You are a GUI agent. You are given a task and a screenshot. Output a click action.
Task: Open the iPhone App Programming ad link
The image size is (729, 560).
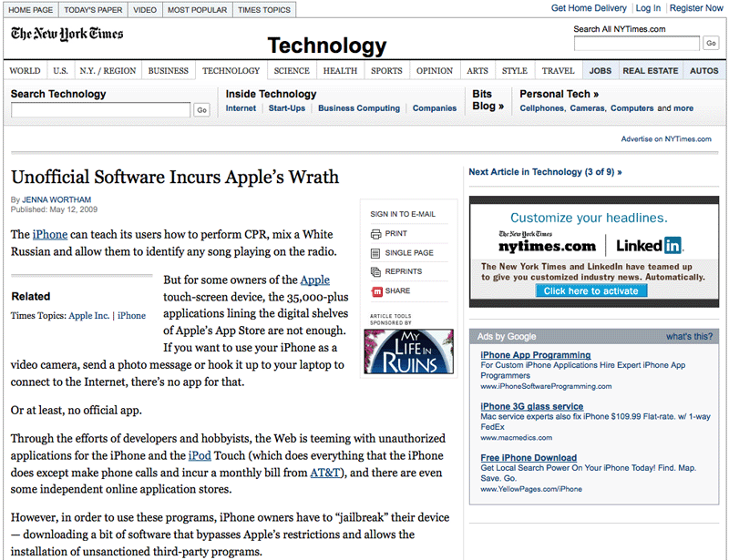536,355
